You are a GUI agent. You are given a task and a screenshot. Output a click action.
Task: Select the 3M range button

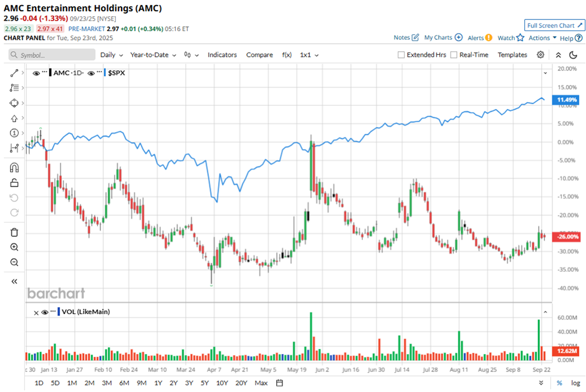coord(107,383)
